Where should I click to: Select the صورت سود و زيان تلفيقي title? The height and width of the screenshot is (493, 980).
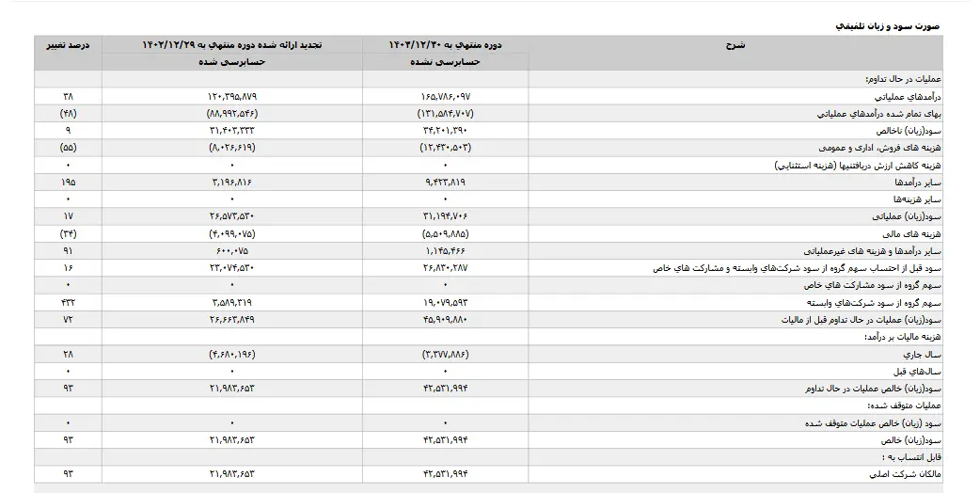(888, 26)
